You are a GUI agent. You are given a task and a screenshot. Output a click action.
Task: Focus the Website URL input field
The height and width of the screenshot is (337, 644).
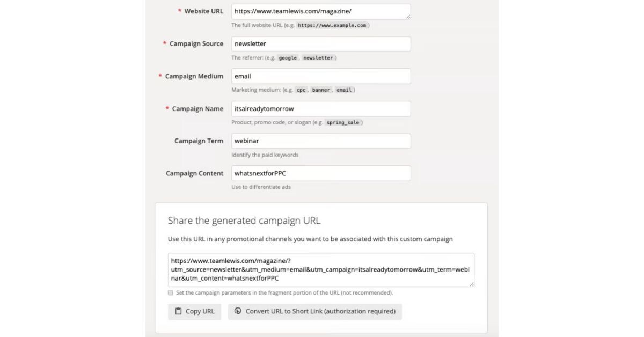click(x=321, y=11)
